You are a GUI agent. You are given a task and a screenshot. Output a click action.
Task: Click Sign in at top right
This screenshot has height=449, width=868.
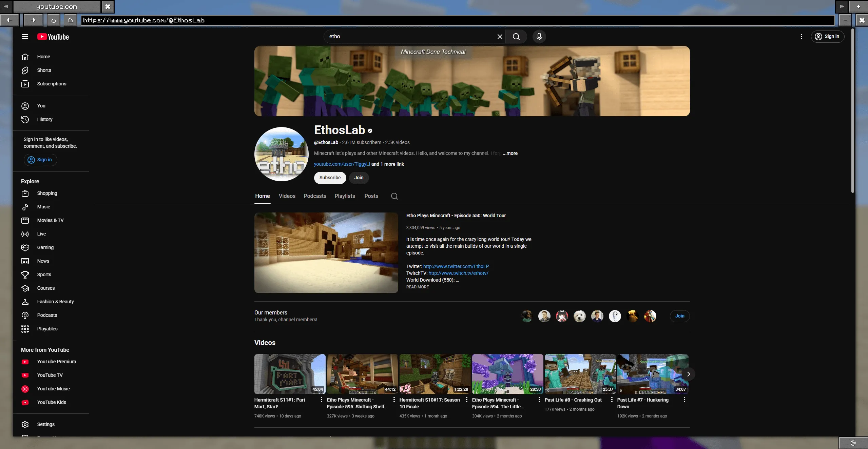[827, 37]
